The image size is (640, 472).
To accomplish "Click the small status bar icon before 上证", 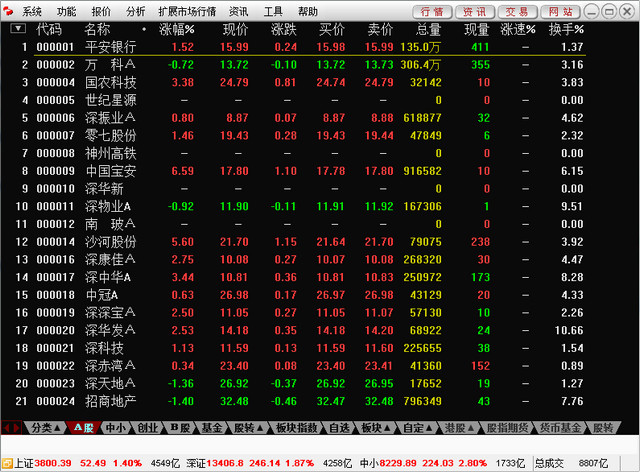I will pos(7,463).
